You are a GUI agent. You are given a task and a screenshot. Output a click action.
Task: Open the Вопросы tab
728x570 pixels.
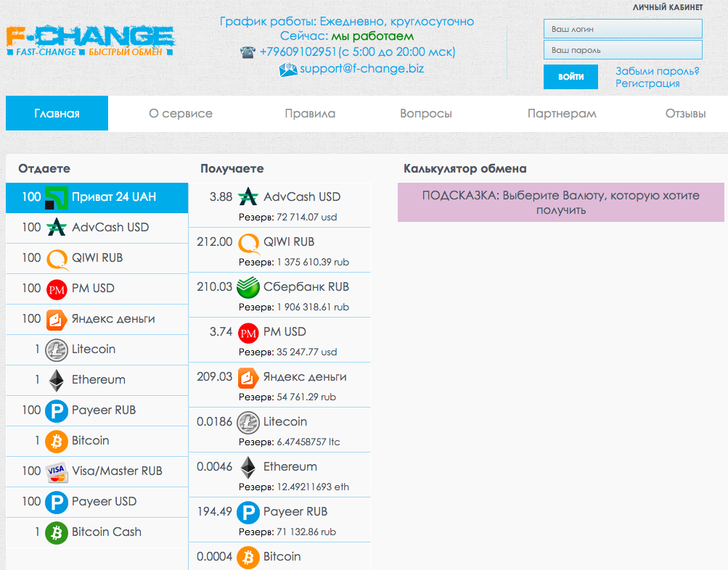426,113
